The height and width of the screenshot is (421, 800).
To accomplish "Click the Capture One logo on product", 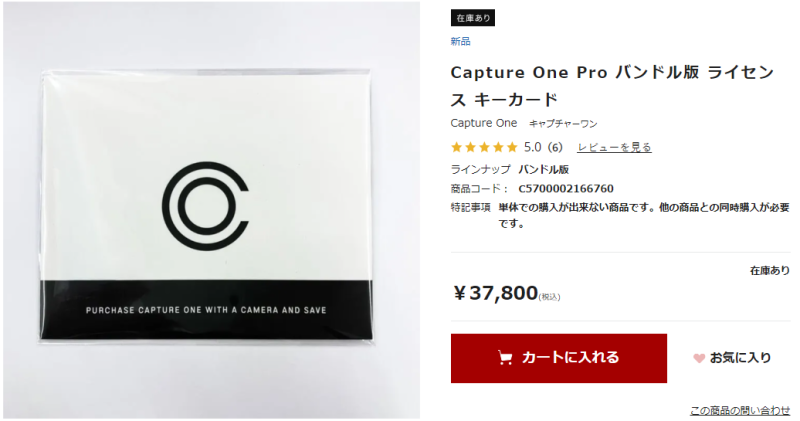I will 206,206.
